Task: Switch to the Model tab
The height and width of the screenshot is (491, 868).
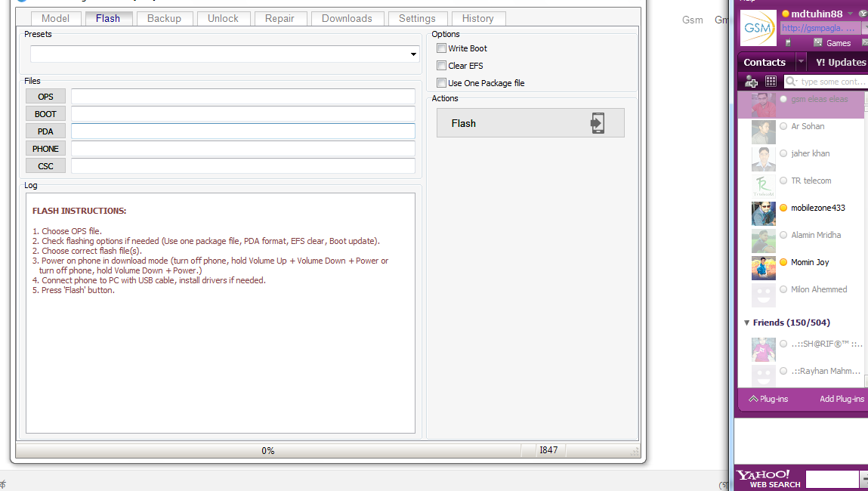Action: click(55, 18)
